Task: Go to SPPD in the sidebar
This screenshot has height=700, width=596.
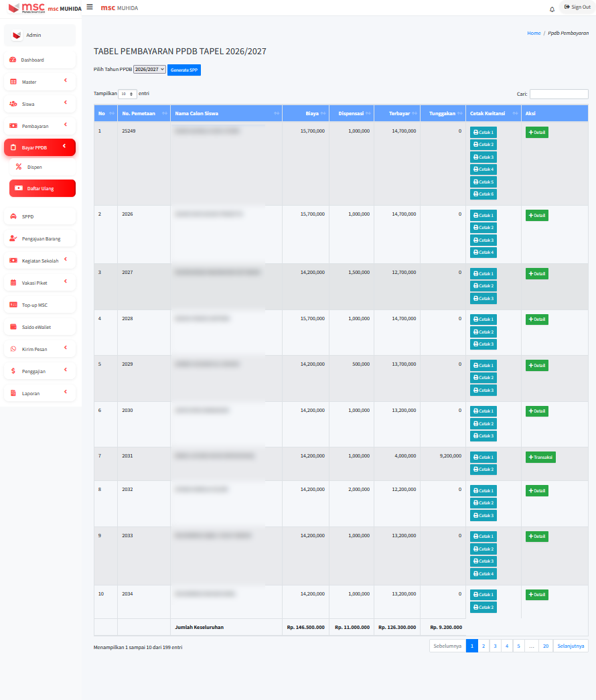Action: pos(40,216)
